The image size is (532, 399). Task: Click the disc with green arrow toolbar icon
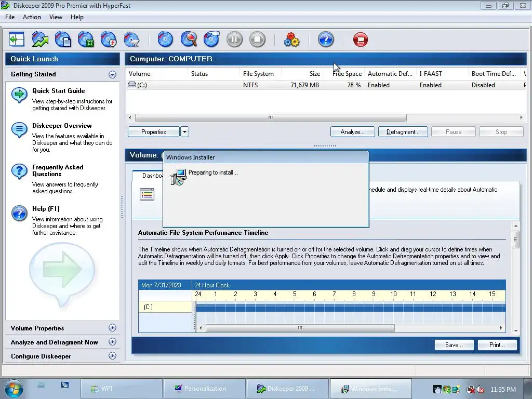pos(40,39)
